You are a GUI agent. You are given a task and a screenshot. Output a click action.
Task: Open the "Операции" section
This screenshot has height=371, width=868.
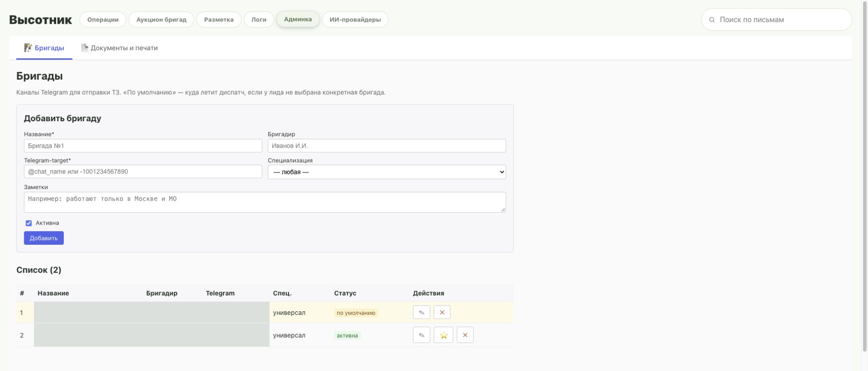click(103, 20)
